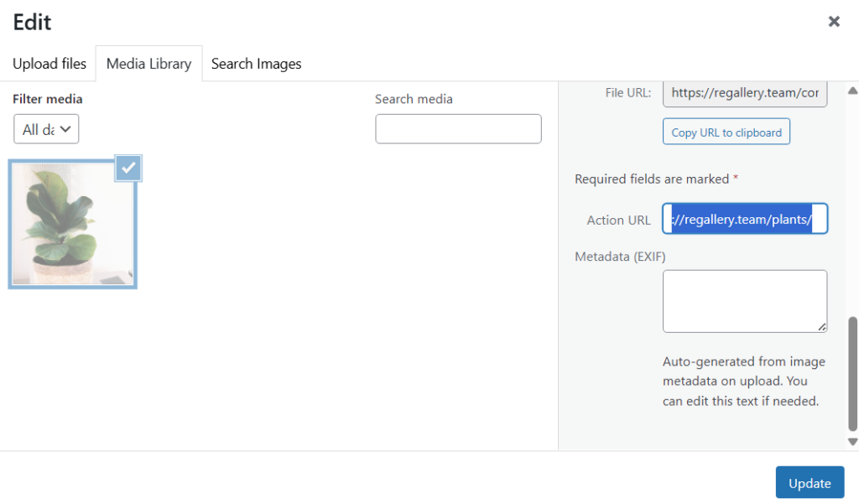Click the sidebar scroll down arrow

point(852,441)
